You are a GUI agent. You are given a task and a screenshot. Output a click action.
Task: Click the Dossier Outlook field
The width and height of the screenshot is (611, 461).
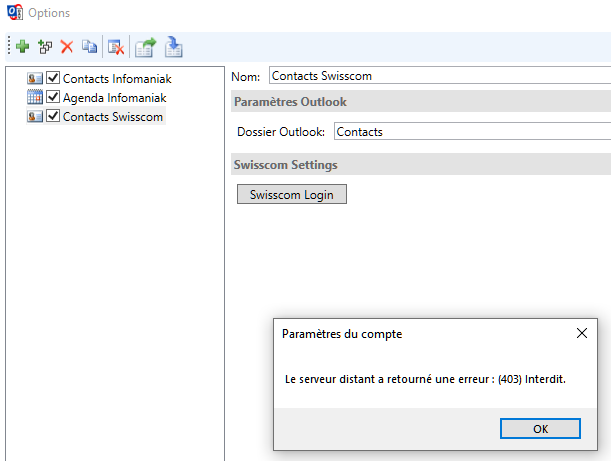[471, 132]
